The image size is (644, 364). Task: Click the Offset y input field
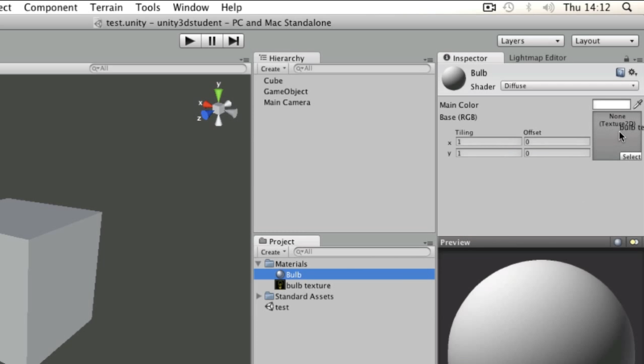[557, 153]
